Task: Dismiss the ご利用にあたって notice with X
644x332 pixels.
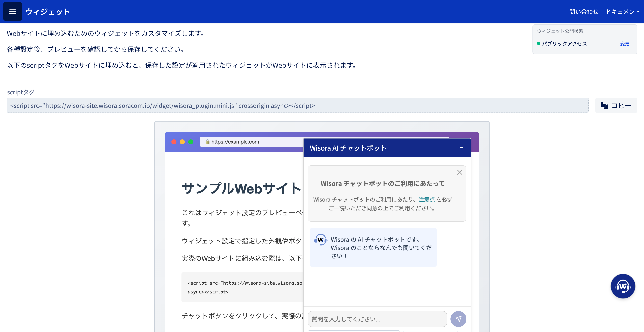Action: coord(460,172)
